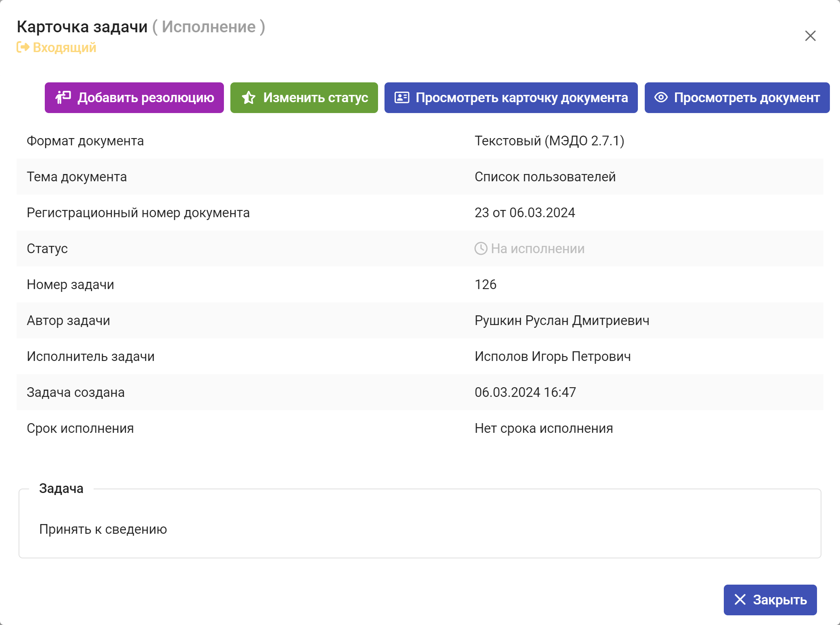Select the На исполнении status text

point(537,249)
